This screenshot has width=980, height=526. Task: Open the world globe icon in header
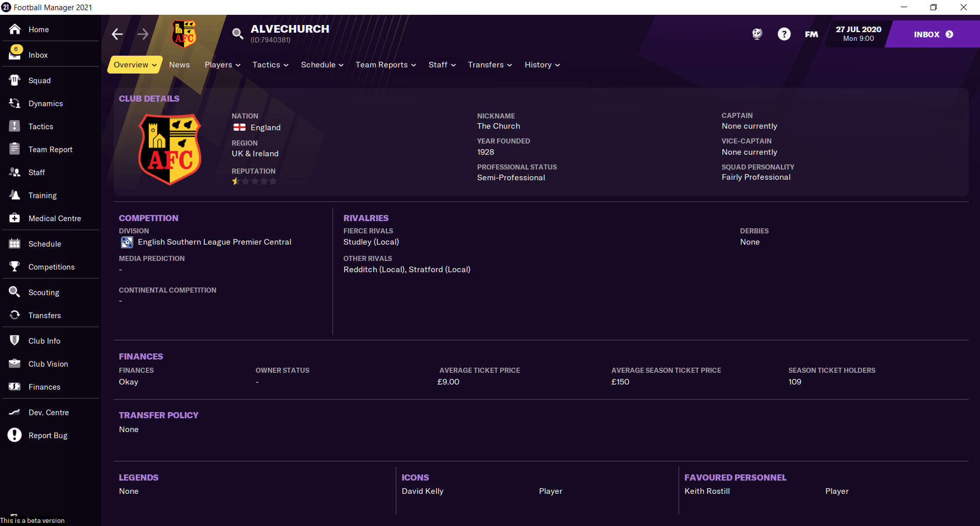coord(757,34)
